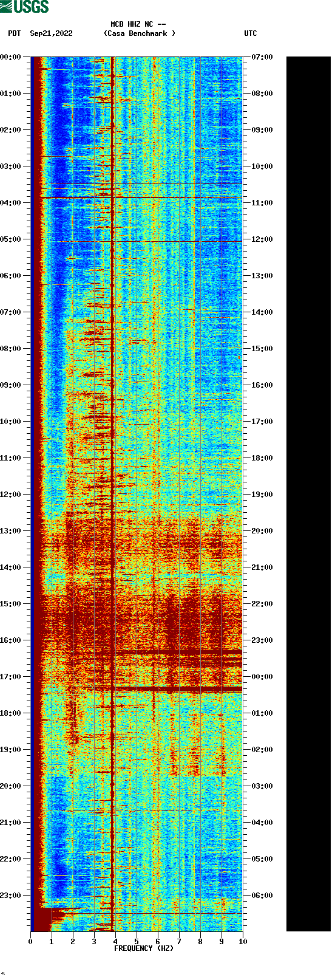Viewport: 335px width, 980px height.
Task: Click PDT time label 15:00
Action: (x=11, y=604)
